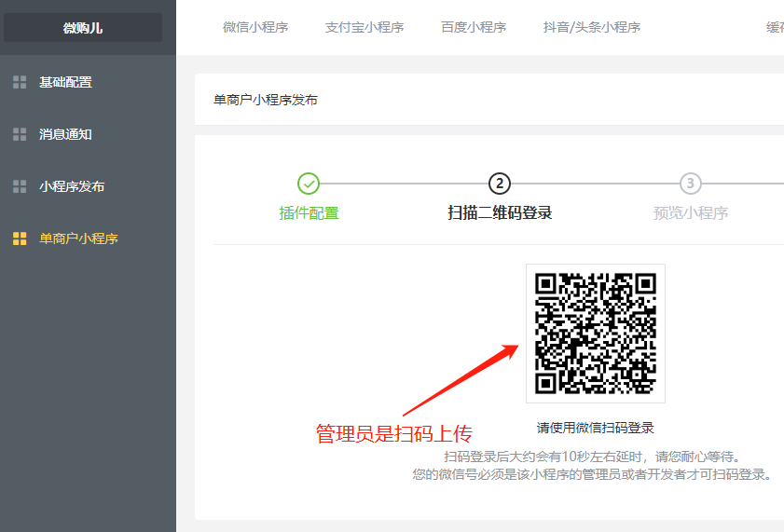This screenshot has width=784, height=532.
Task: Click the 扫码登录后大约会有10秒左右延时 notice
Action: pyautogui.click(x=593, y=457)
